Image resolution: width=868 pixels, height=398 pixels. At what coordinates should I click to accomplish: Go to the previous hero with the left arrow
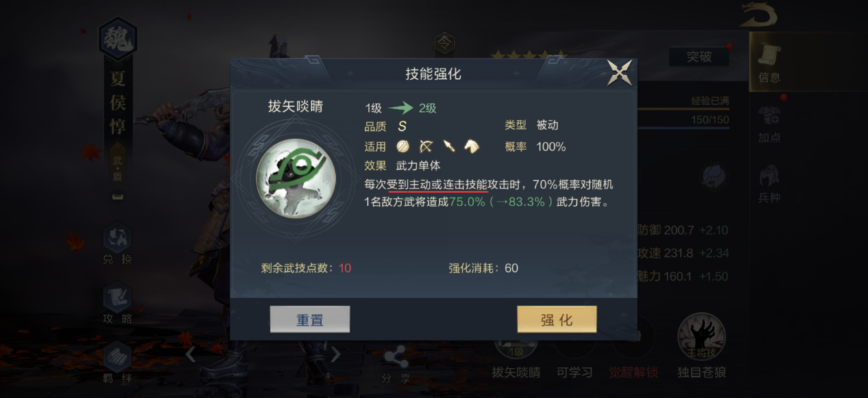point(191,354)
